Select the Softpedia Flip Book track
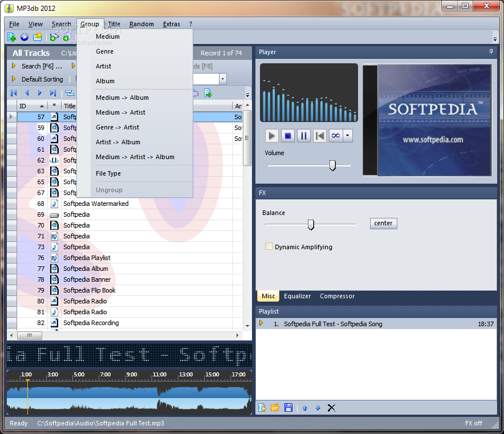504x434 pixels. coord(129,290)
